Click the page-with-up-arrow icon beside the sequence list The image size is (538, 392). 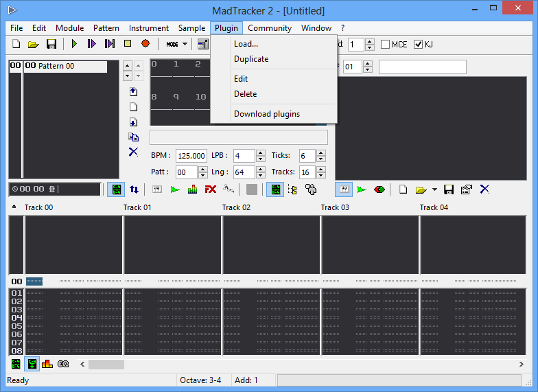pyautogui.click(x=133, y=92)
